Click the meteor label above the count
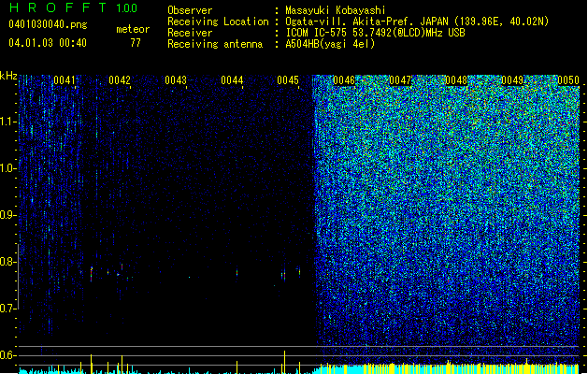The width and height of the screenshot is (588, 374). (133, 29)
